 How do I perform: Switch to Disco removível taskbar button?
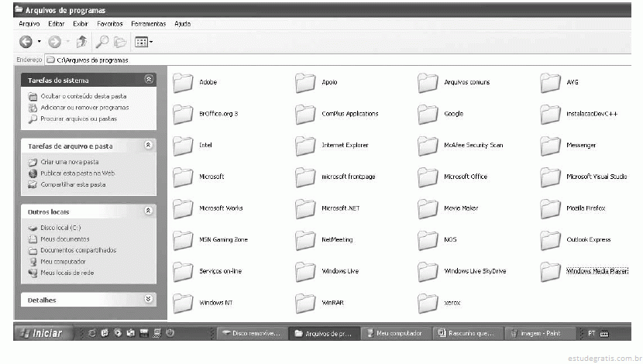[253, 334]
